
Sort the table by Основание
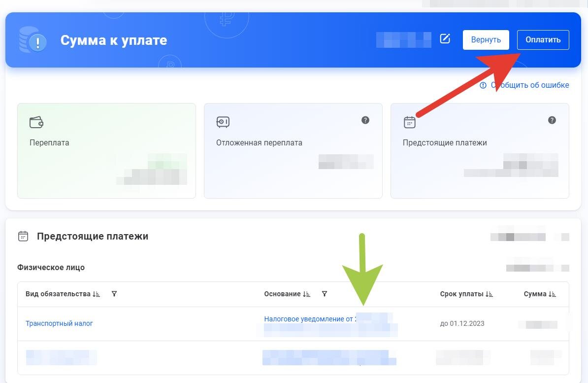[306, 294]
